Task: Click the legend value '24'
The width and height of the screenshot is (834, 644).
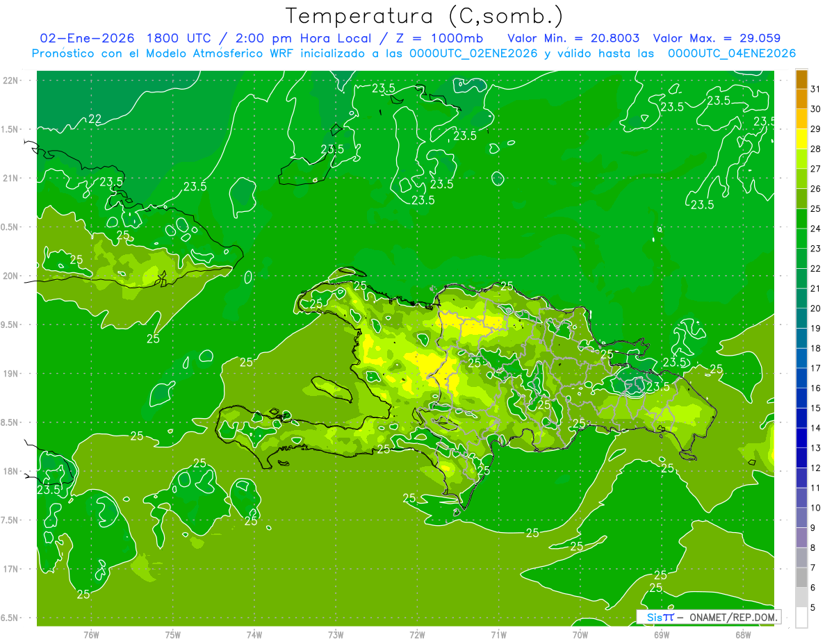Action: pos(815,229)
